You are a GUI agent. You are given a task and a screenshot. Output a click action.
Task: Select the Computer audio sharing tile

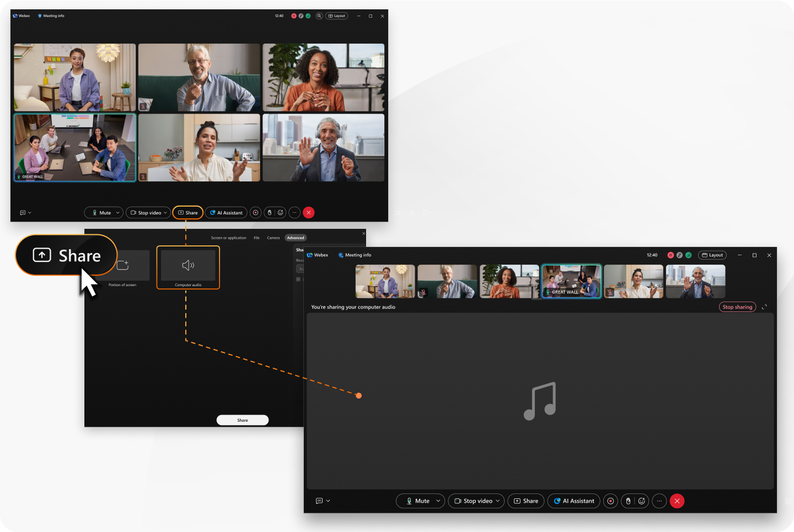tap(188, 267)
